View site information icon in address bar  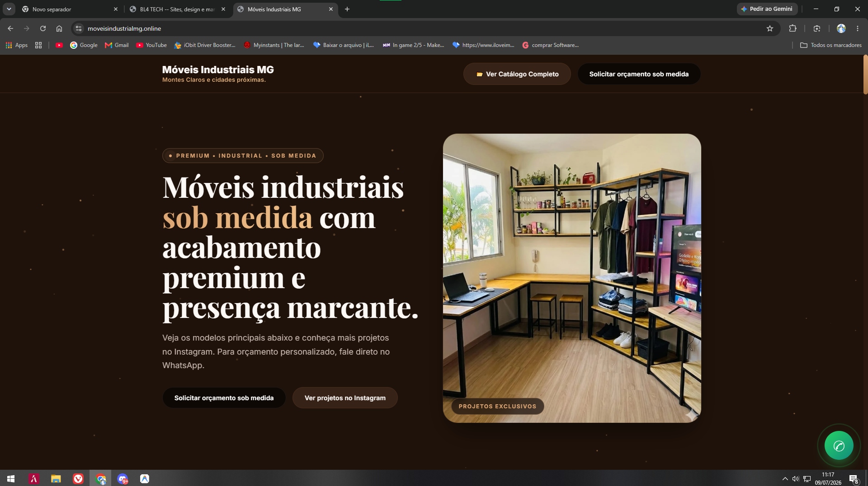[x=79, y=28]
